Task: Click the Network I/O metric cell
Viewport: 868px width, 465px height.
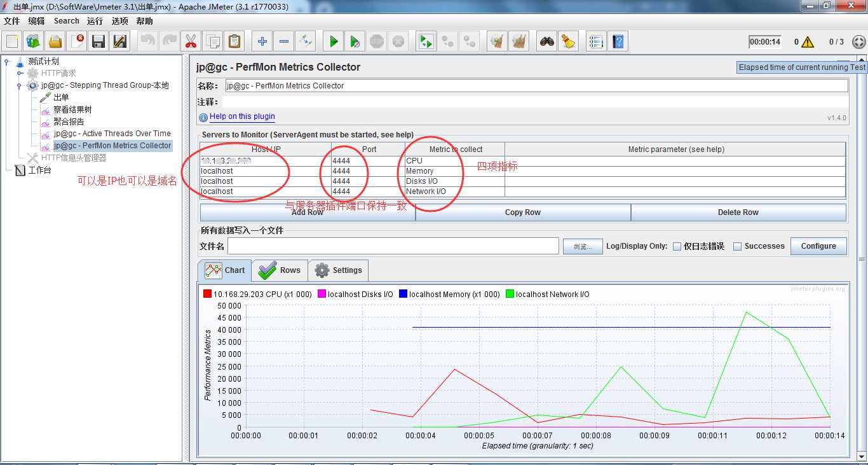Action: [454, 191]
